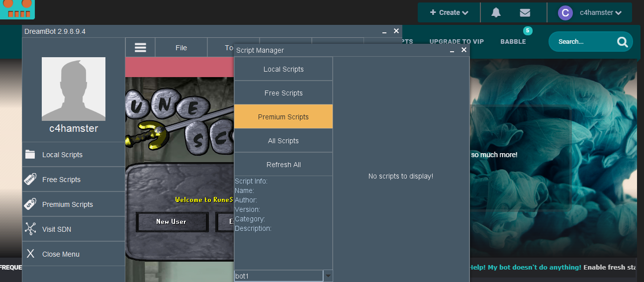Click the purple C user avatar icon
The height and width of the screenshot is (282, 644).
[565, 13]
